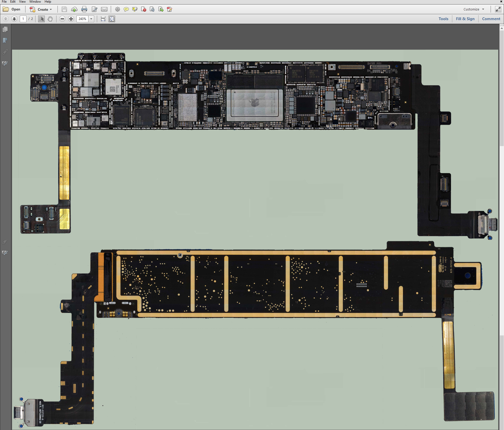
Task: Open the email attachment envelope icon
Action: pyautogui.click(x=104, y=9)
